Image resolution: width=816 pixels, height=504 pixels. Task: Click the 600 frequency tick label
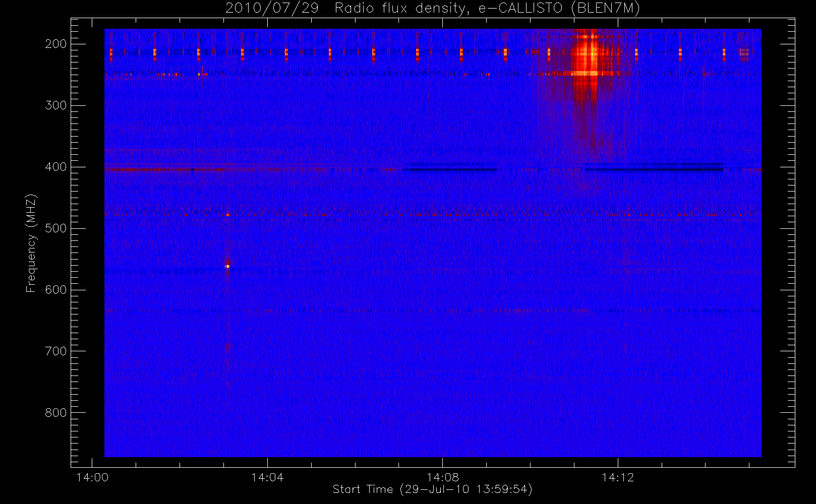(x=55, y=290)
